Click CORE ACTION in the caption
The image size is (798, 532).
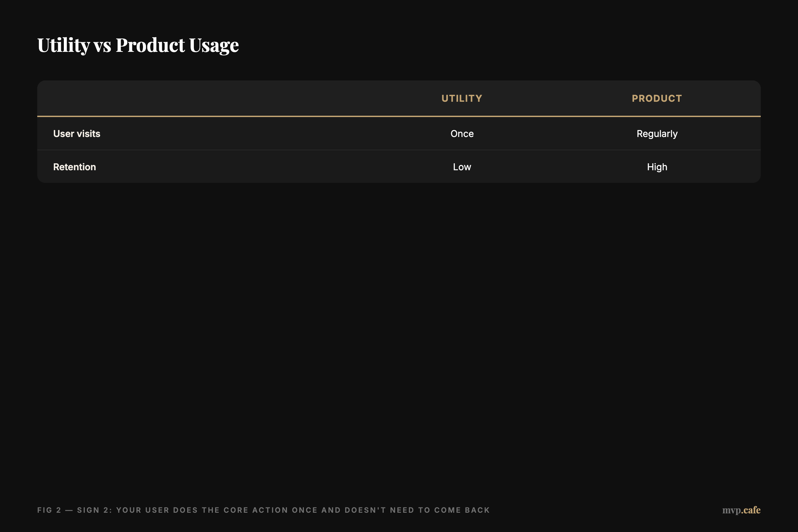coord(256,510)
